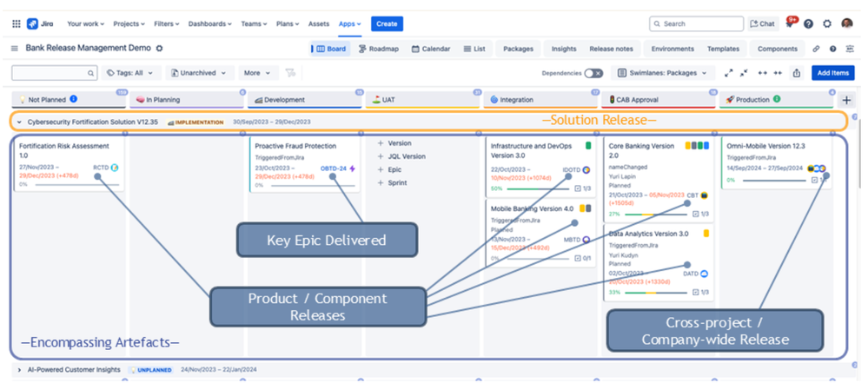
Task: Open the user profile avatar
Action: click(847, 23)
